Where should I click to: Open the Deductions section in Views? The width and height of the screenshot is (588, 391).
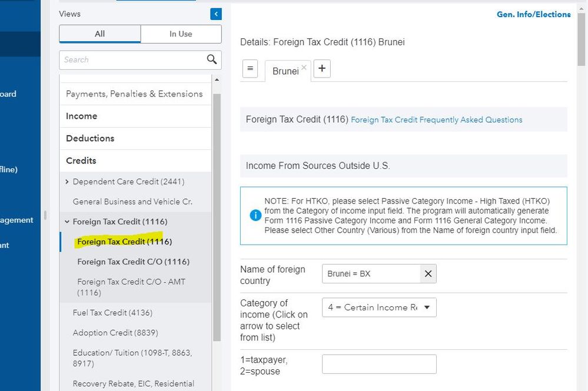[x=90, y=139]
